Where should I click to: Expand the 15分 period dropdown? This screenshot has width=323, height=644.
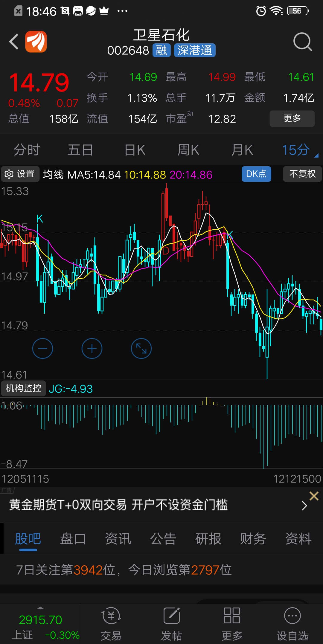point(300,150)
